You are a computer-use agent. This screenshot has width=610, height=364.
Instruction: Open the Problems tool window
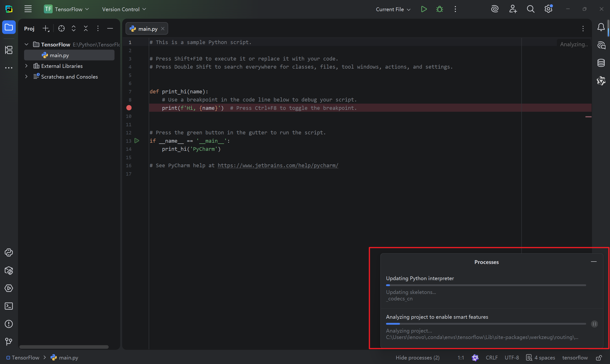tap(9, 324)
